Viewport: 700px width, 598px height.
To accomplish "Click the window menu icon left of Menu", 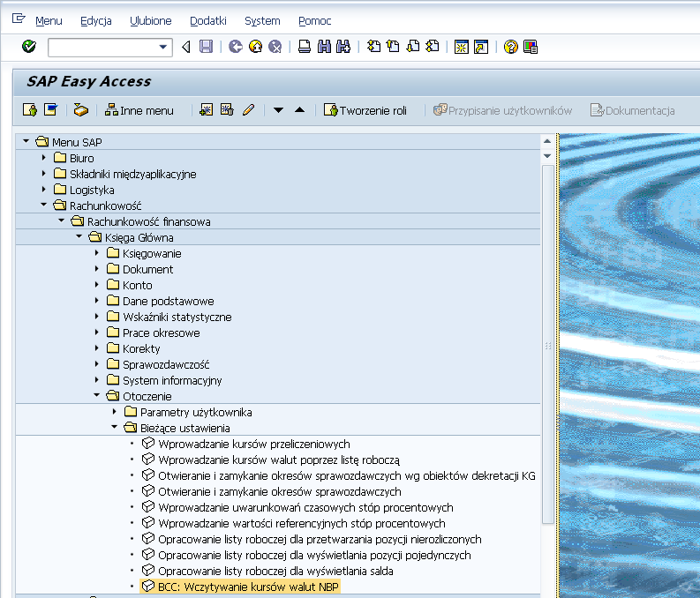I will 19,19.
